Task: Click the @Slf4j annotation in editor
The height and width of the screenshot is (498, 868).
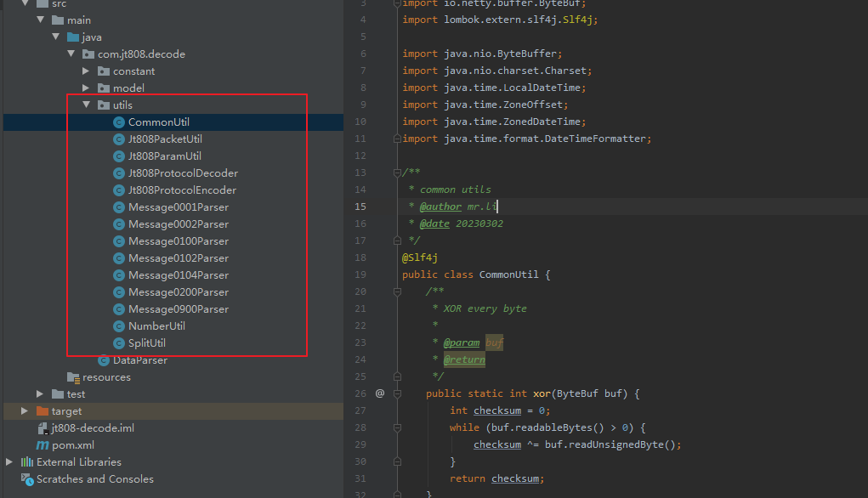Action: pos(419,257)
